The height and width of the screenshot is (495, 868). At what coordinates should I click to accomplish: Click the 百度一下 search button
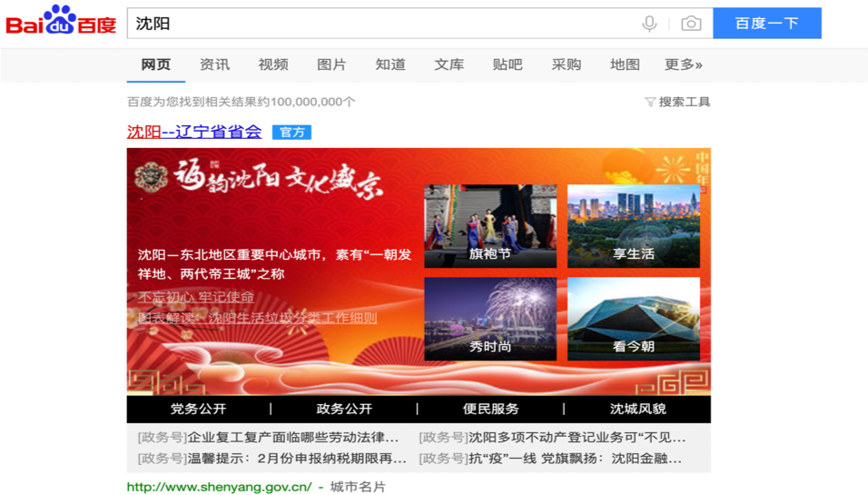coord(766,24)
